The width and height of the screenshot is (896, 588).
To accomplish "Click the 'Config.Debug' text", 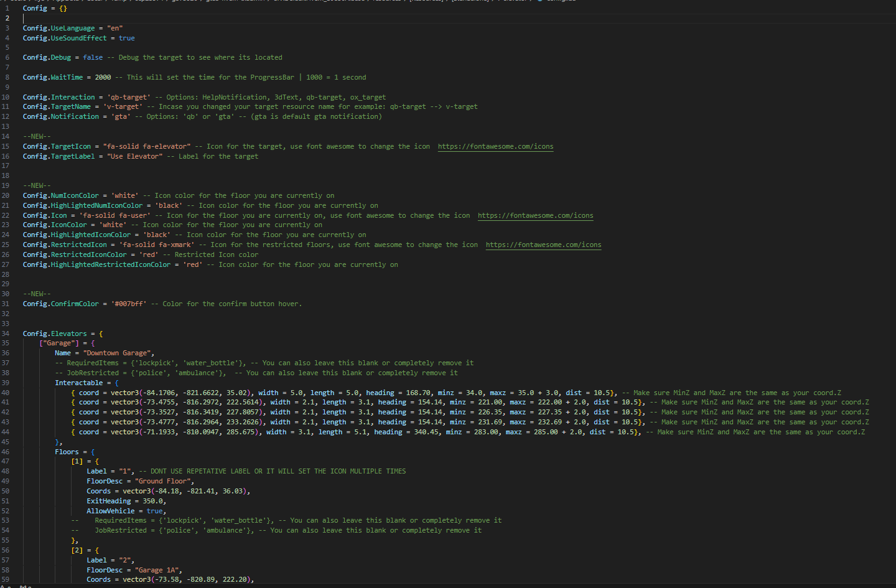I will 47,58.
